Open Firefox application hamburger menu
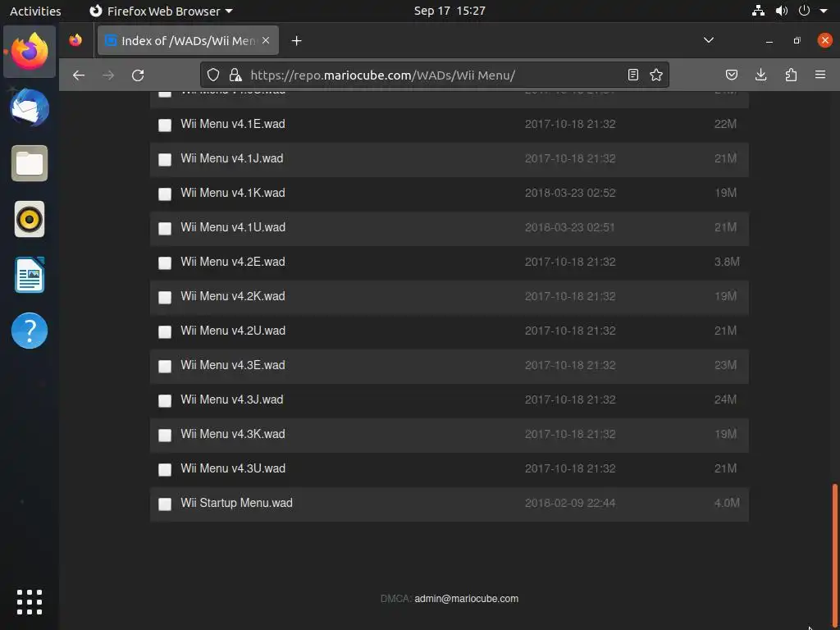840x630 pixels. 819,75
